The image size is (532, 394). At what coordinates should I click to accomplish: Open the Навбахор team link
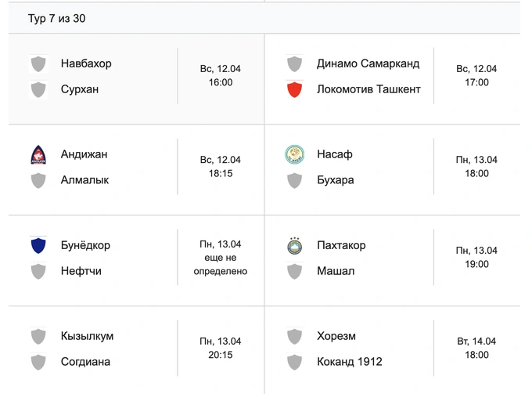pyautogui.click(x=86, y=63)
